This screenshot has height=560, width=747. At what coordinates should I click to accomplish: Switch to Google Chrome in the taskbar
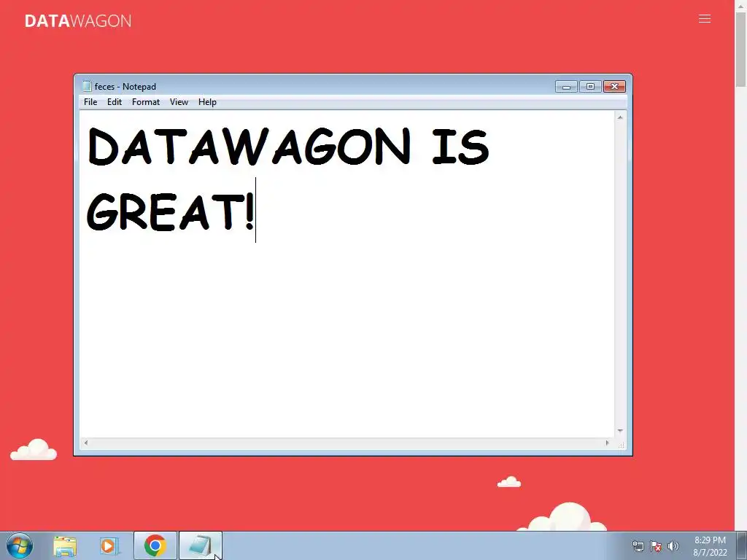(155, 545)
